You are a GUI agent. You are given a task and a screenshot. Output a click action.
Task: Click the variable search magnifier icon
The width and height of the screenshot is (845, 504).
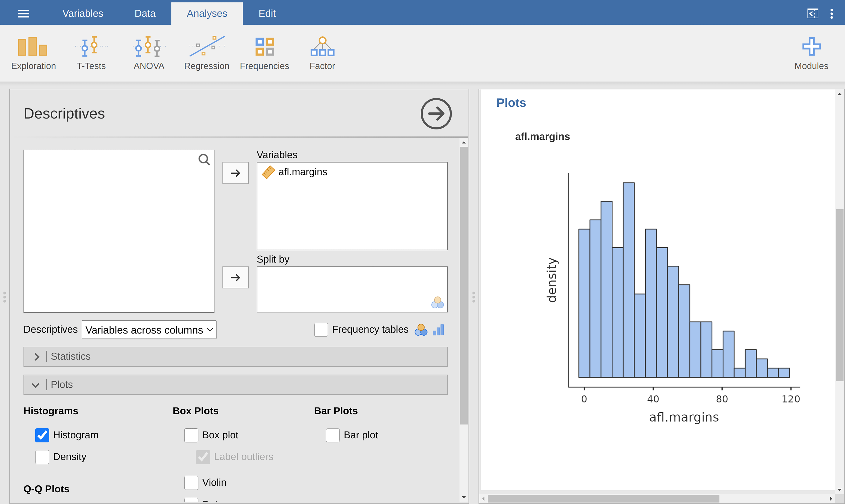[204, 159]
